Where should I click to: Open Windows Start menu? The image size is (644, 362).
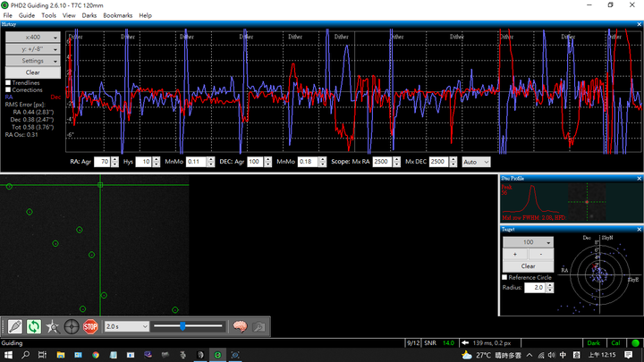coord(8,355)
